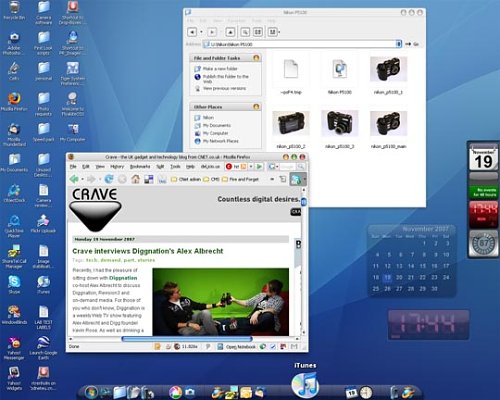Open the Mozilla Thunderbird desktop icon
The image size is (500, 400).
click(14, 135)
